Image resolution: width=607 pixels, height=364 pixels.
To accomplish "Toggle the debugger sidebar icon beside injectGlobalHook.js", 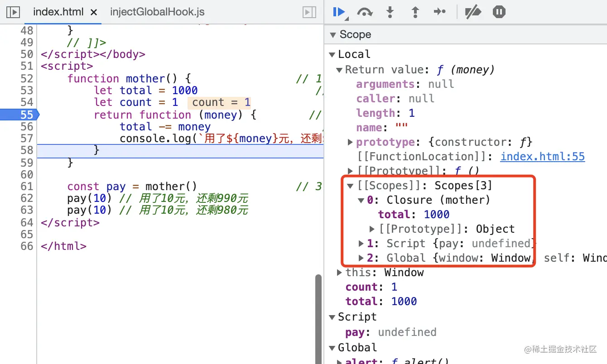I will click(x=309, y=12).
